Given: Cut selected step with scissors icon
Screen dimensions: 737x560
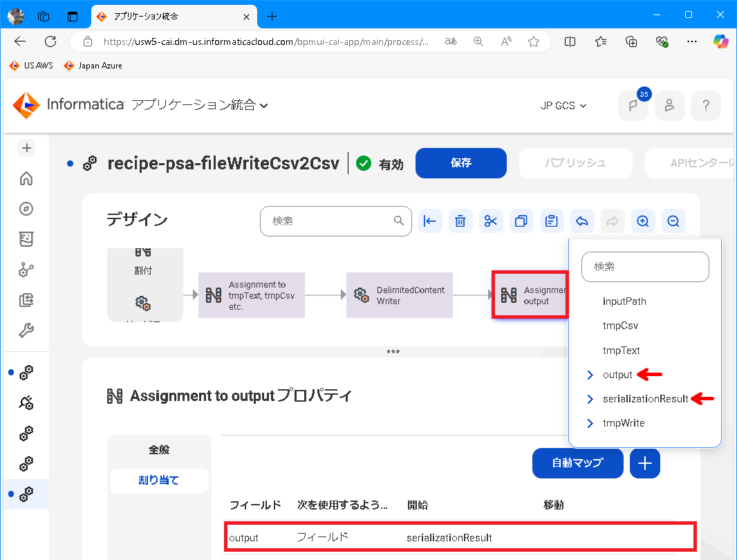Looking at the screenshot, I should coord(491,221).
